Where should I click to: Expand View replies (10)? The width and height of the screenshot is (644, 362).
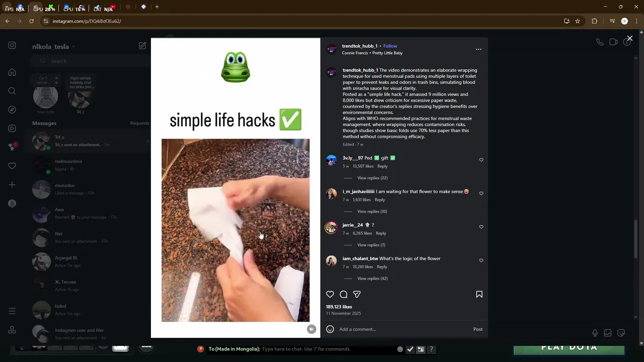click(x=372, y=212)
